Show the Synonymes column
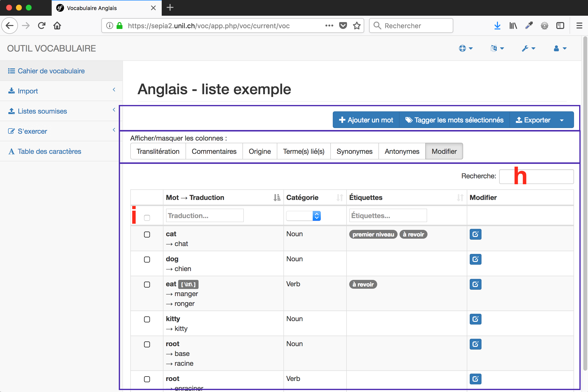The image size is (588, 392). click(354, 151)
